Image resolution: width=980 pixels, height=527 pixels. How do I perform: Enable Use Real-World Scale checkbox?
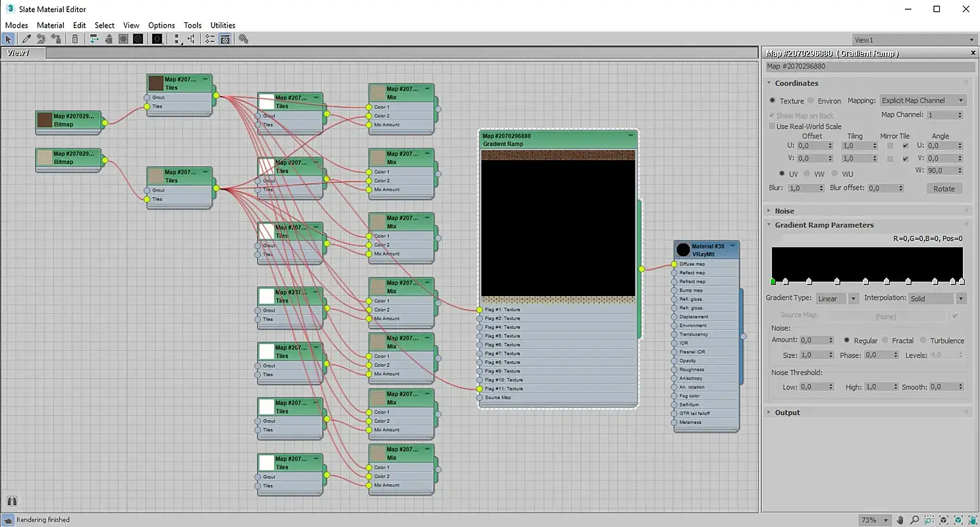773,126
